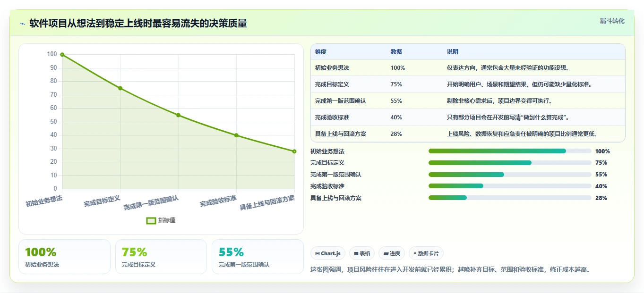Image resolution: width=644 pixels, height=293 pixels.
Task: Click the 75% 完成目标定义 data card
Action: [x=161, y=257]
